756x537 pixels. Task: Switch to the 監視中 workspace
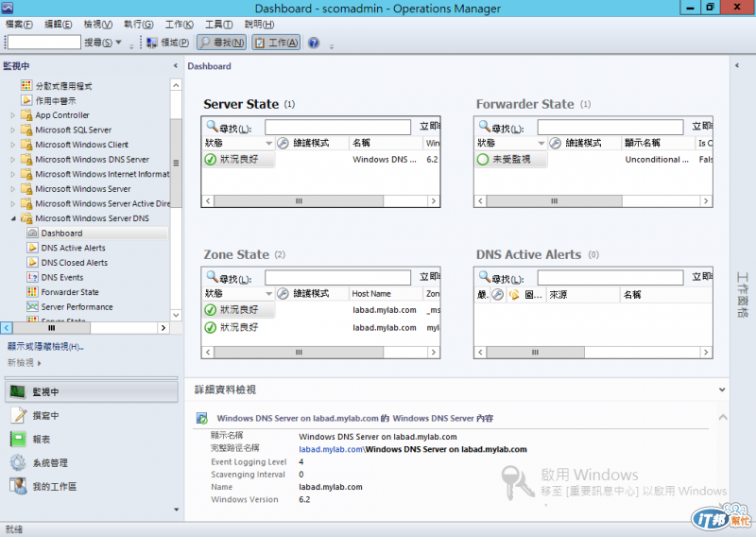pos(91,391)
